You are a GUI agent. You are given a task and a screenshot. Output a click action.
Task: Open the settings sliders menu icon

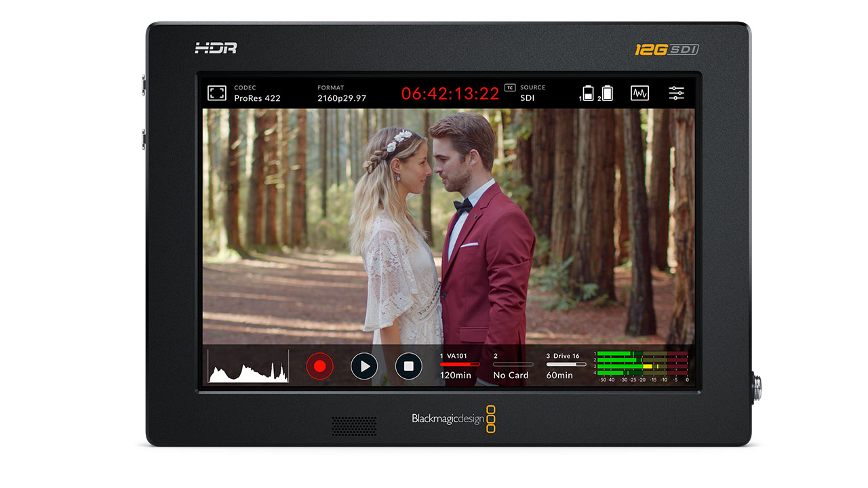(x=676, y=94)
